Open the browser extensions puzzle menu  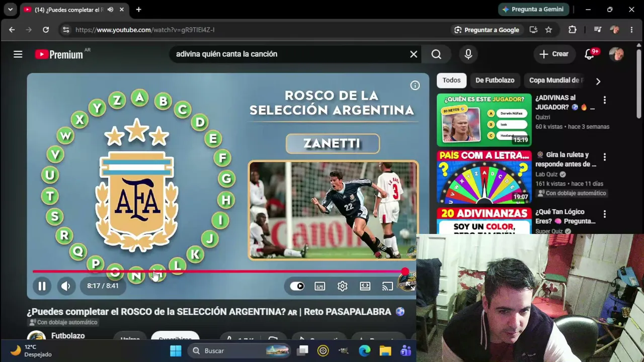573,30
